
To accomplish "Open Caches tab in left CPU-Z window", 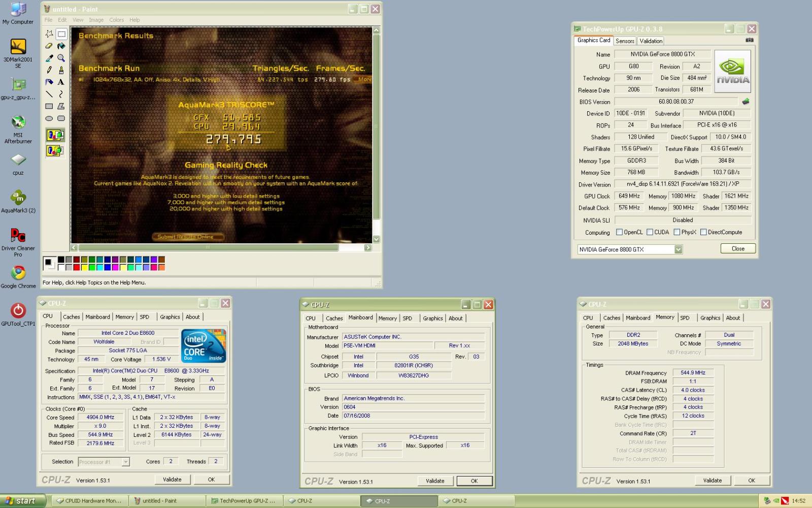I will [x=72, y=317].
